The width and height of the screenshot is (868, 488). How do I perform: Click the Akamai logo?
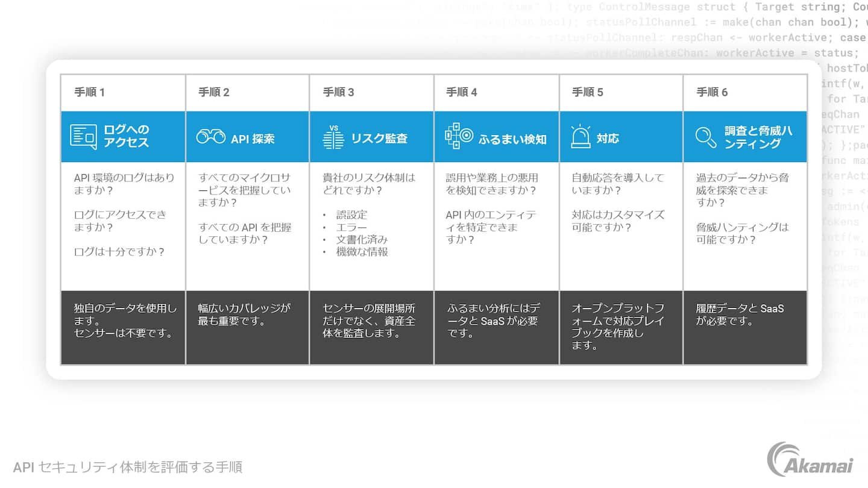(810, 460)
